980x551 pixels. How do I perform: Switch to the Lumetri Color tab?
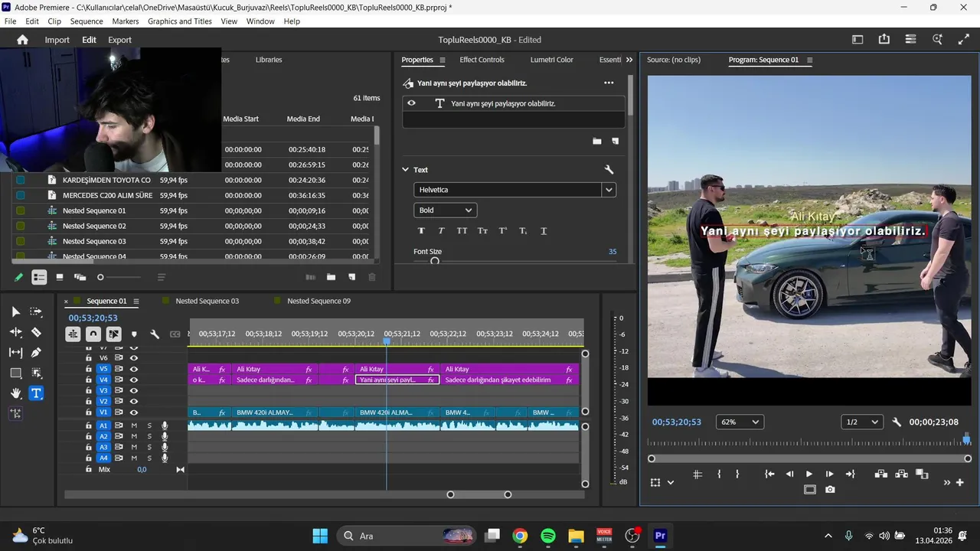pyautogui.click(x=551, y=60)
